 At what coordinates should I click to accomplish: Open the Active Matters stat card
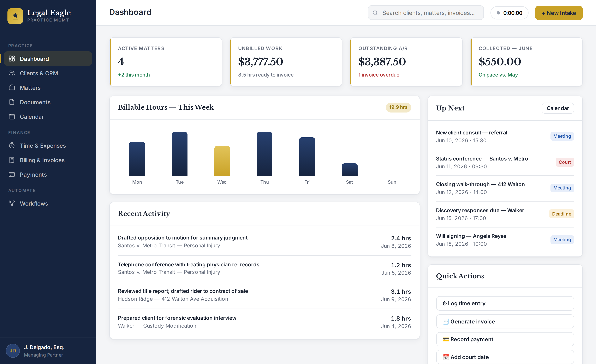coord(166,62)
